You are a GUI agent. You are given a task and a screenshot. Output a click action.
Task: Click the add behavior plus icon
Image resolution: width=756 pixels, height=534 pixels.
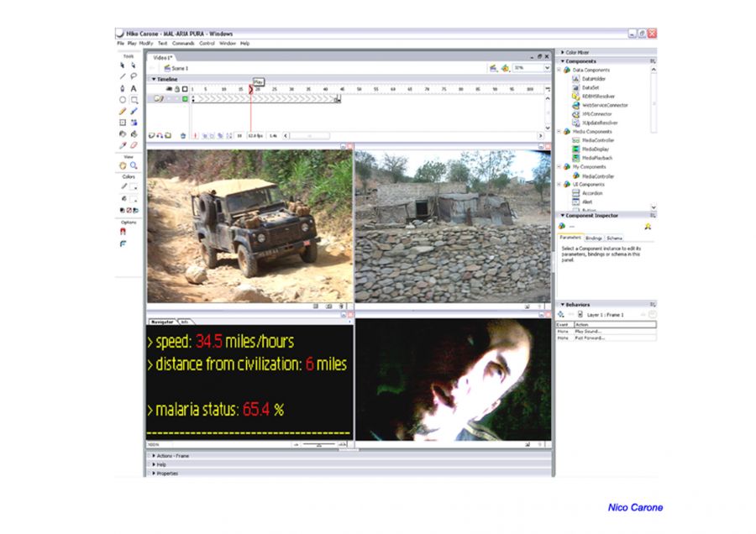(x=561, y=315)
